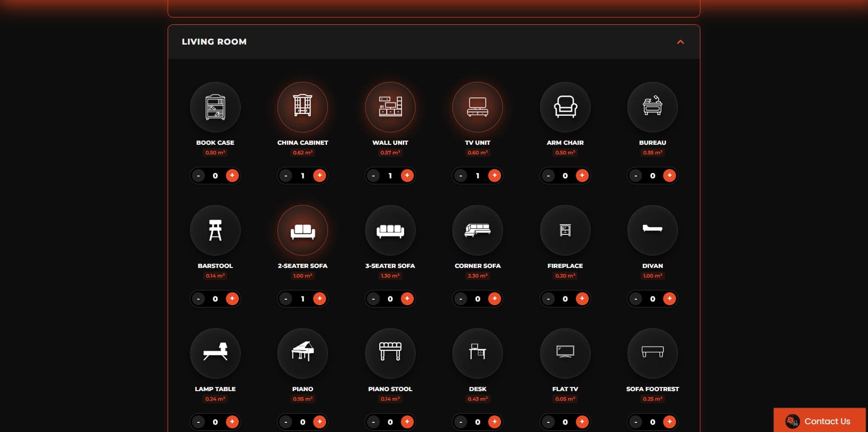Select the Desk icon
Viewport: 868px width, 432px height.
(x=478, y=353)
